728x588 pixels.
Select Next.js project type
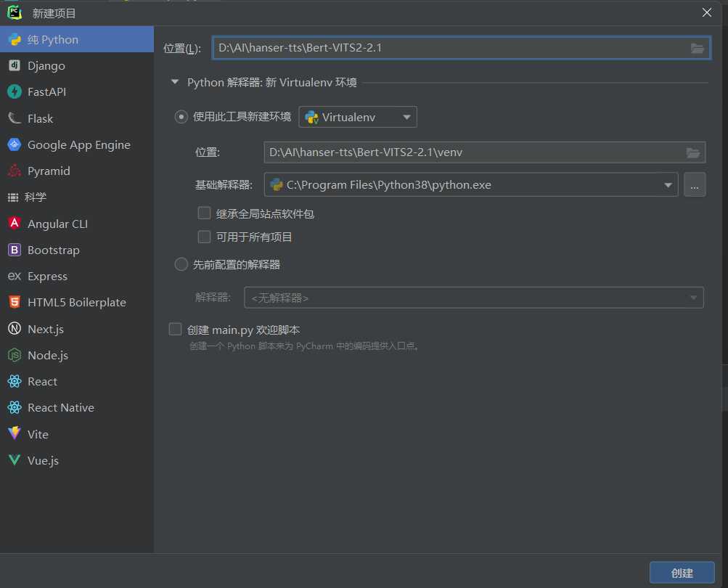click(77, 328)
